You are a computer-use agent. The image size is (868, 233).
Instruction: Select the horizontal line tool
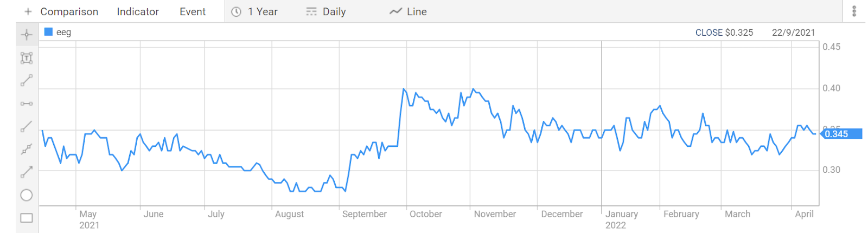(27, 103)
